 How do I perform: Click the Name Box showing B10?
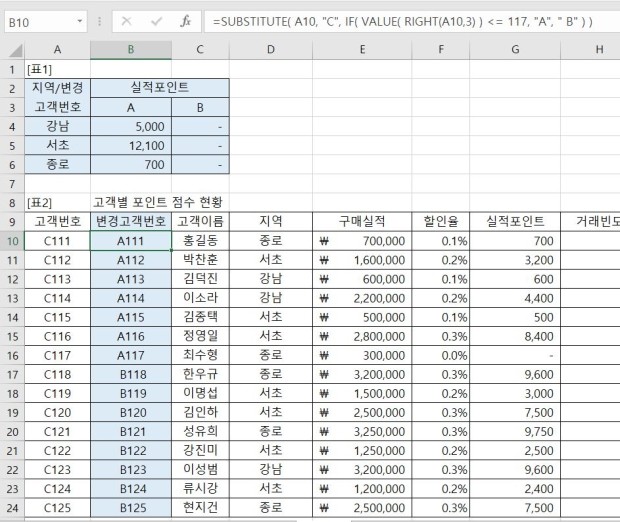[x=38, y=21]
